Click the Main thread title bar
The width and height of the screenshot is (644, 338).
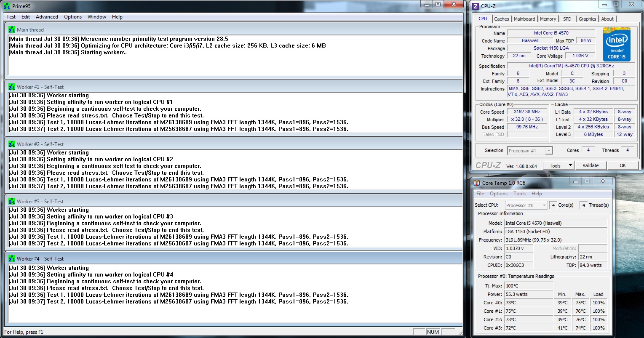click(x=233, y=29)
